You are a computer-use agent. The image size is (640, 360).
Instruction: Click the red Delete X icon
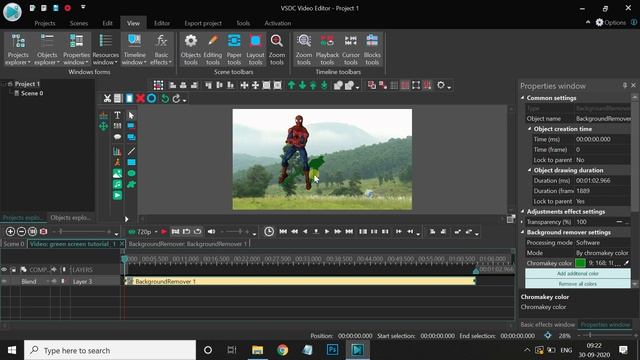pos(140,98)
